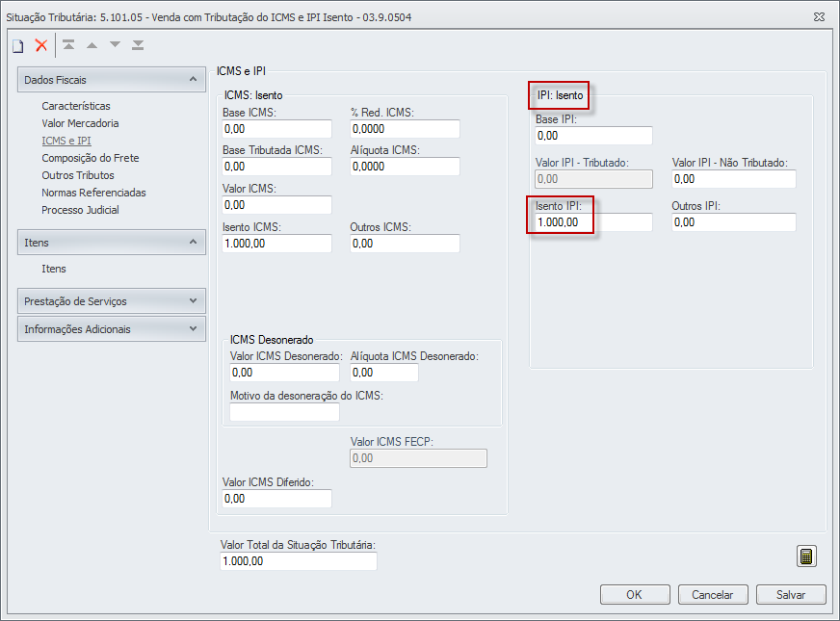Click the red X delete icon
Image resolution: width=840 pixels, height=621 pixels.
click(x=41, y=45)
